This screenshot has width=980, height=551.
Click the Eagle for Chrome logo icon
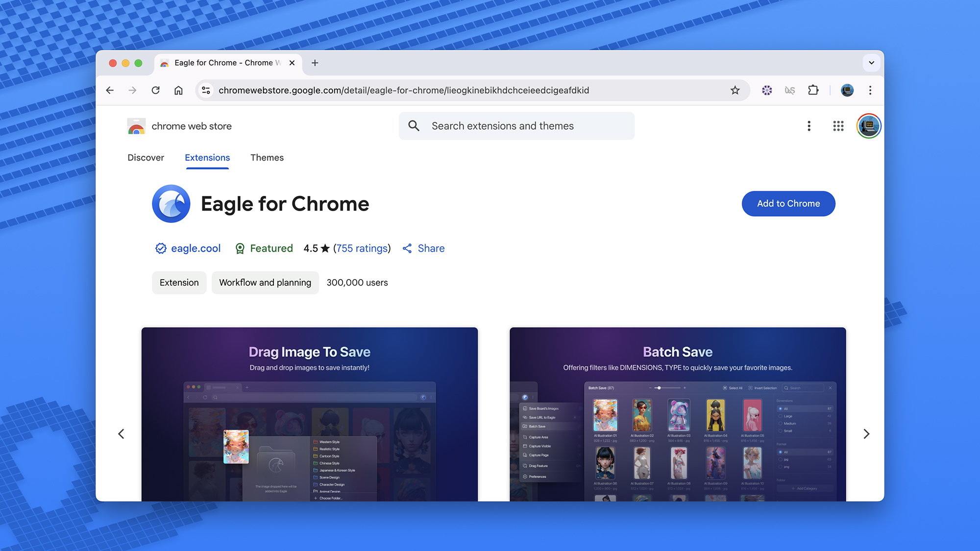point(171,204)
